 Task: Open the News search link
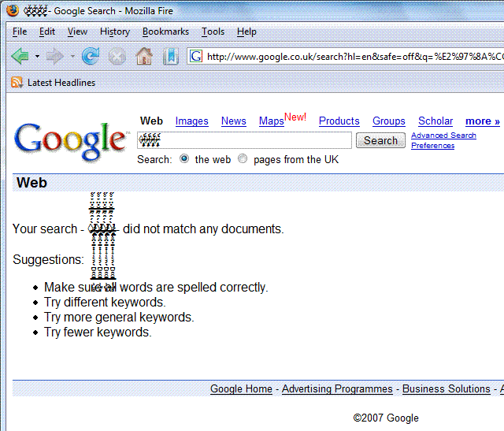(234, 121)
